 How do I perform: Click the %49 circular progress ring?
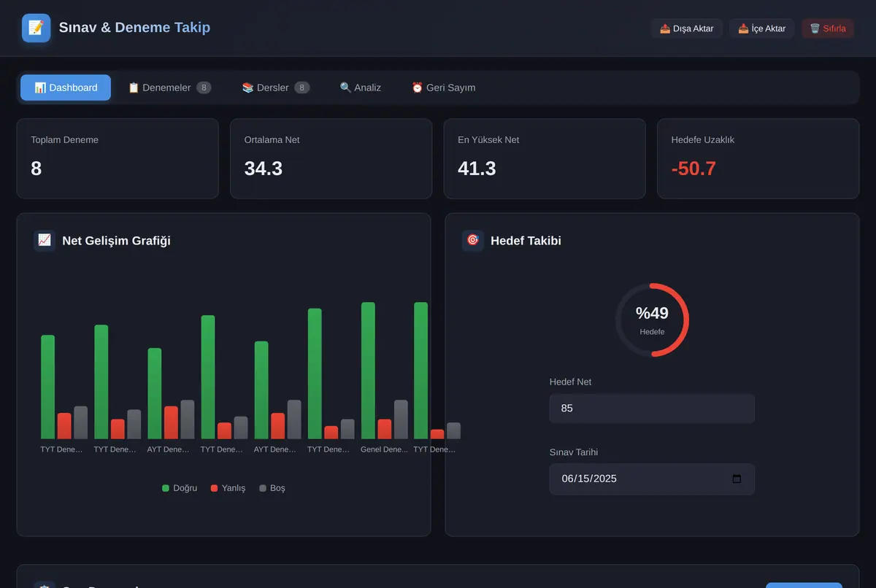point(652,320)
